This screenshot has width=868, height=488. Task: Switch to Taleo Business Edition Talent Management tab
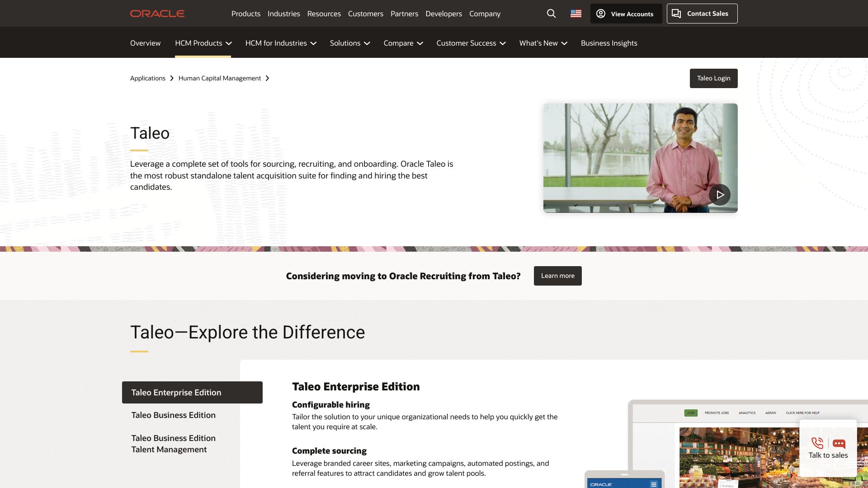pyautogui.click(x=173, y=443)
